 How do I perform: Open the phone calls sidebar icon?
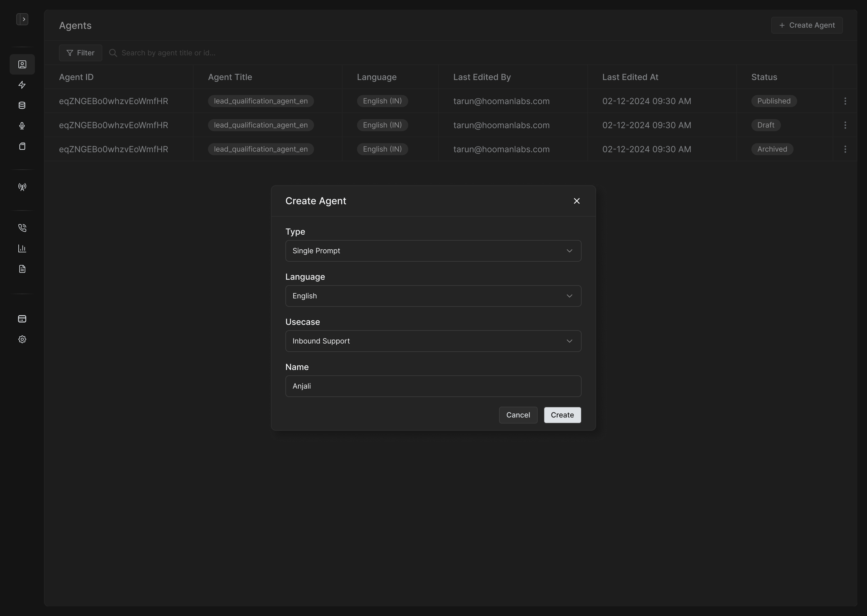(x=22, y=228)
